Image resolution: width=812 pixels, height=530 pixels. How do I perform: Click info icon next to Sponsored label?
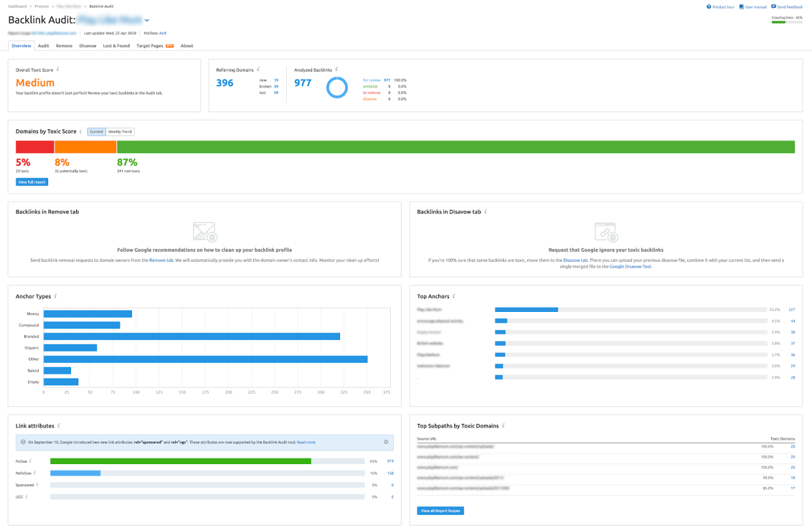click(37, 485)
